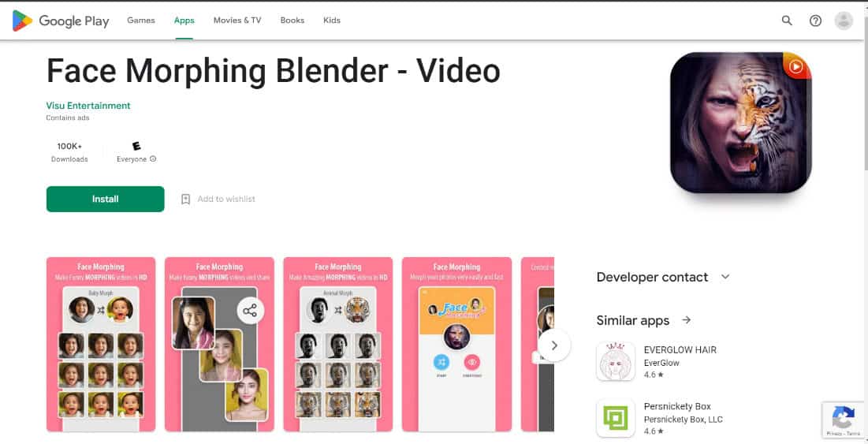
Task: Open the 'Morph your photos' screenshot thumbnail
Action: (x=456, y=344)
